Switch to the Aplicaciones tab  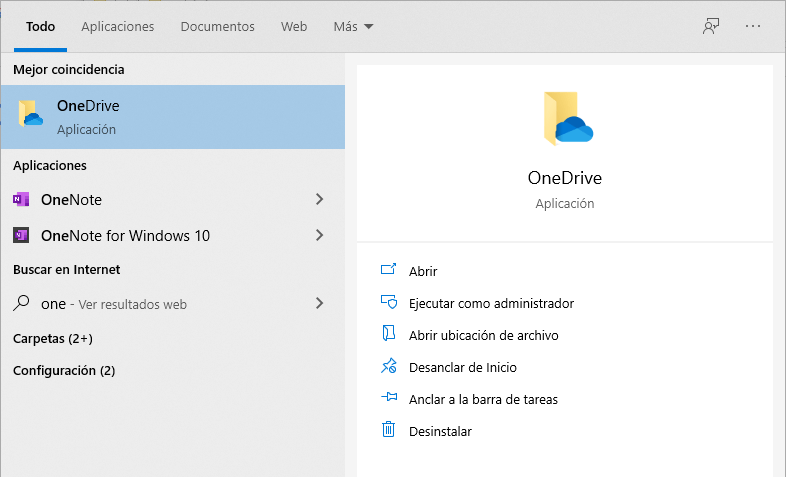click(x=118, y=27)
